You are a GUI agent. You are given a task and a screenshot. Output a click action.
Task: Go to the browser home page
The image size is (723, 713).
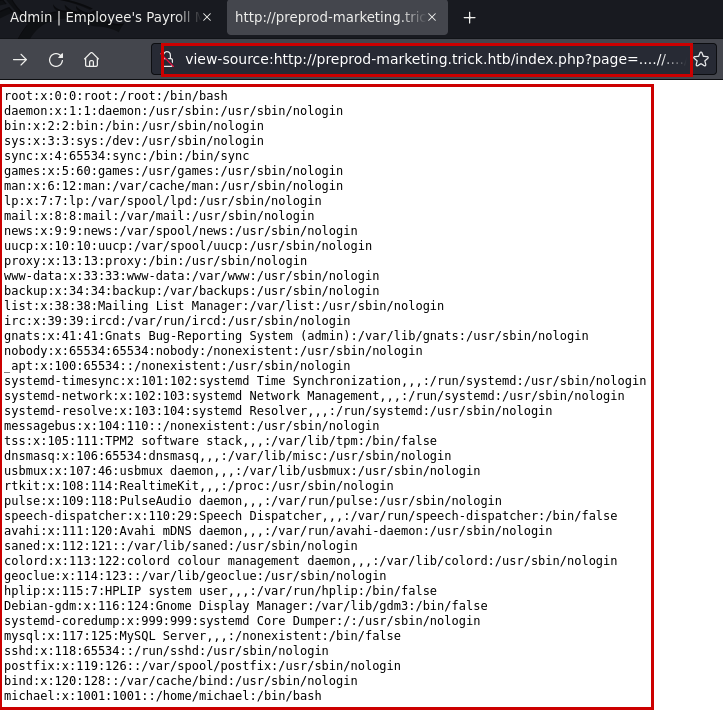click(91, 59)
